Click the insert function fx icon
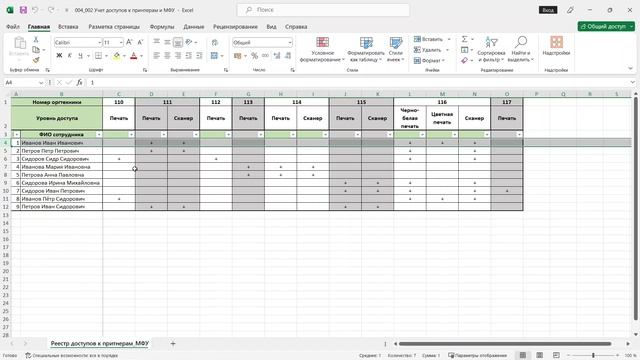Screen dimensions: 640x360 [80, 82]
